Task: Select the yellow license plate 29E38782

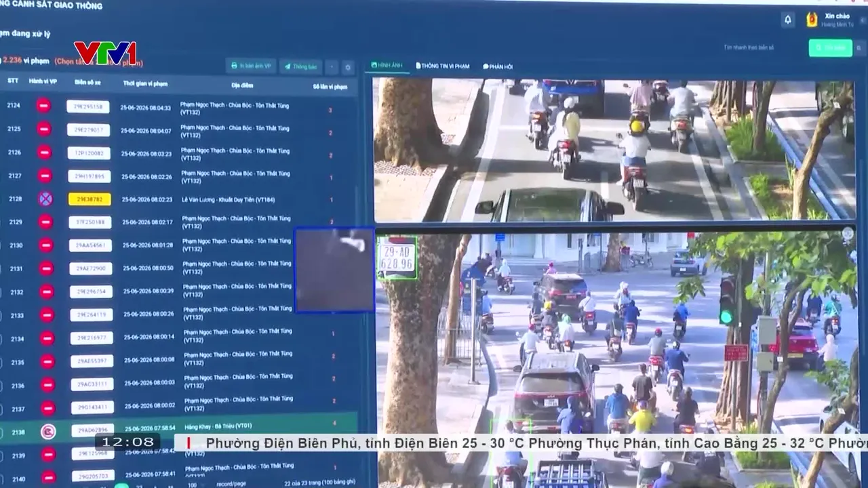Action: coord(90,199)
